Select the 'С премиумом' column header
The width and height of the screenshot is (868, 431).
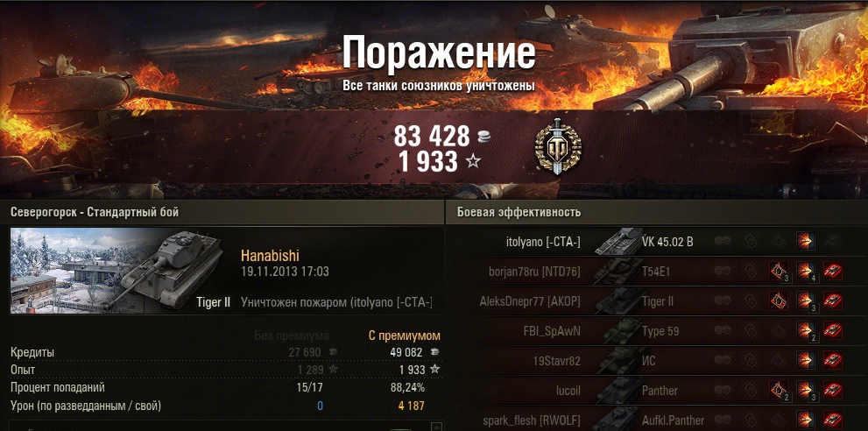pyautogui.click(x=405, y=336)
